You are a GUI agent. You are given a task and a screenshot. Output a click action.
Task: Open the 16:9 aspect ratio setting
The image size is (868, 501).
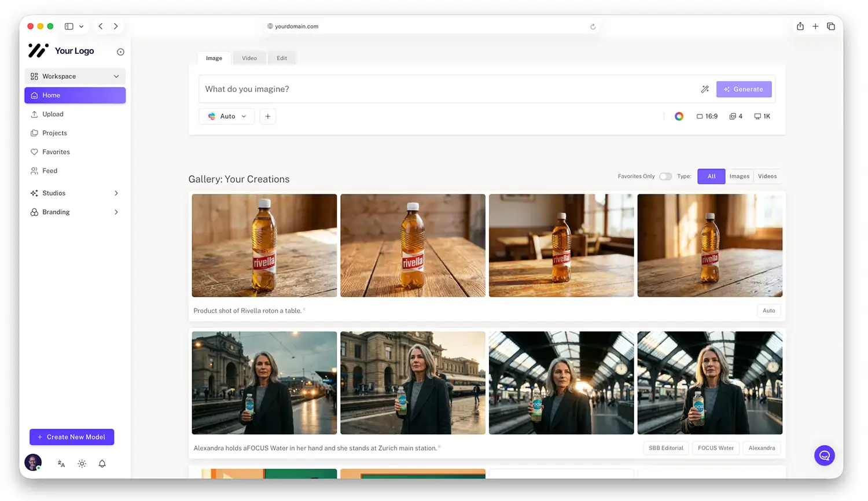coord(707,116)
